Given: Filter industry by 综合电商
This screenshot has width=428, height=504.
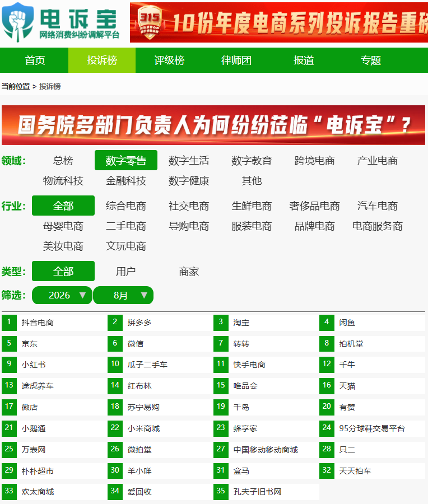Looking at the screenshot, I should pos(126,206).
